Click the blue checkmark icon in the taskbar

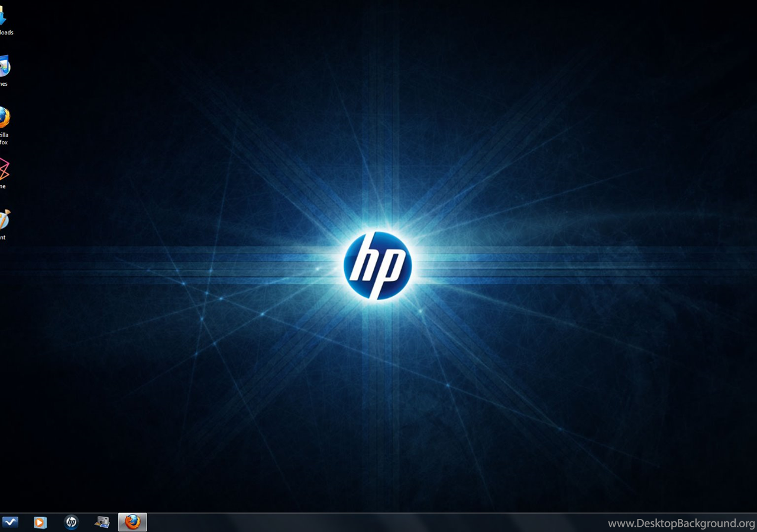tap(10, 522)
